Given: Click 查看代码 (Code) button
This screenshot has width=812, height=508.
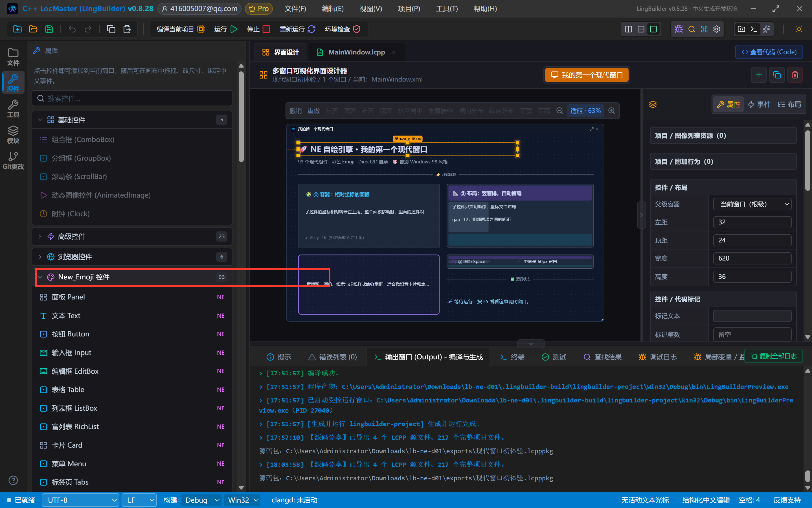Looking at the screenshot, I should [x=769, y=52].
